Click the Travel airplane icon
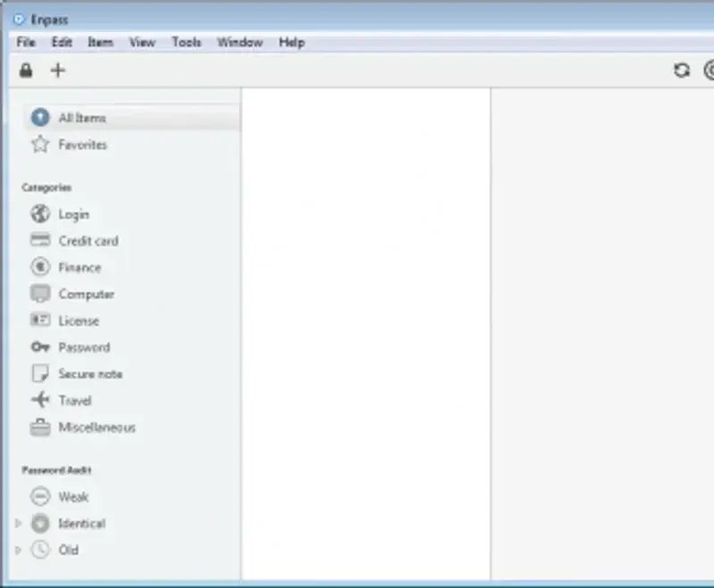Viewport: 714px width, 588px height. coord(40,400)
